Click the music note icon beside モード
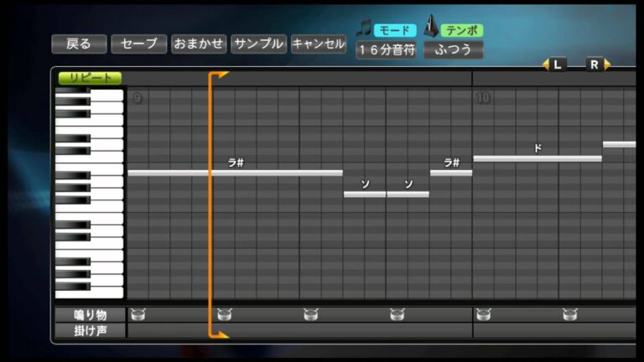644x362 pixels. point(364,29)
